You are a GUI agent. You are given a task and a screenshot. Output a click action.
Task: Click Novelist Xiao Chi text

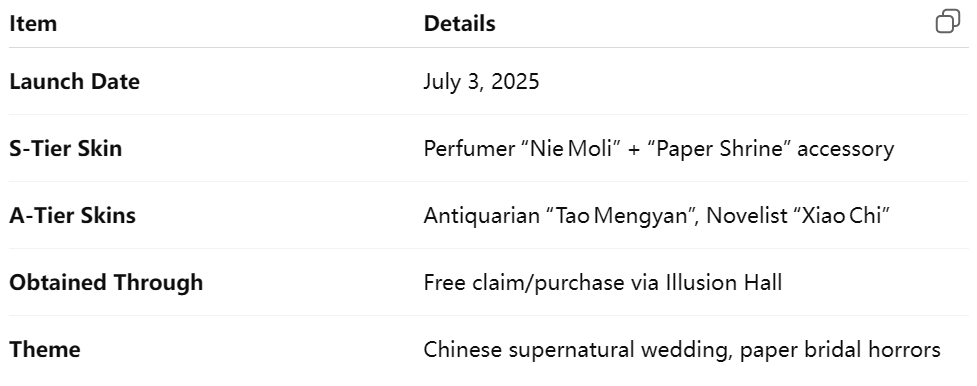coord(798,216)
